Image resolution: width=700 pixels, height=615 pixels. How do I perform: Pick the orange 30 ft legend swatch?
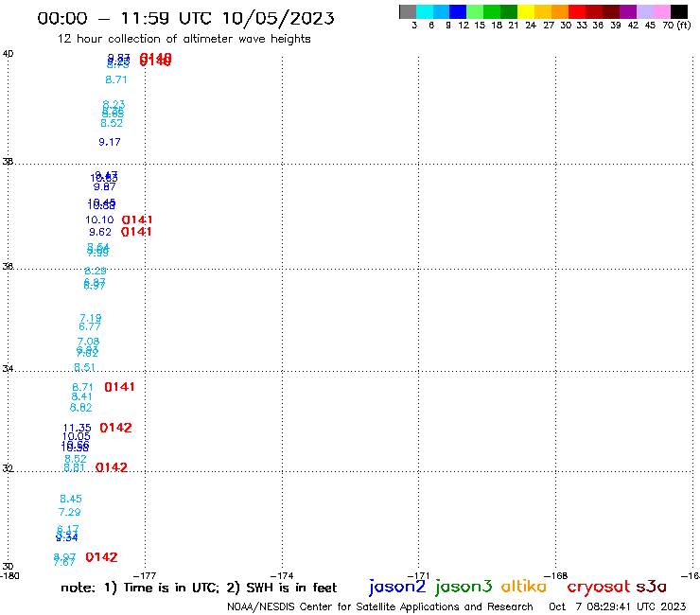pos(560,11)
